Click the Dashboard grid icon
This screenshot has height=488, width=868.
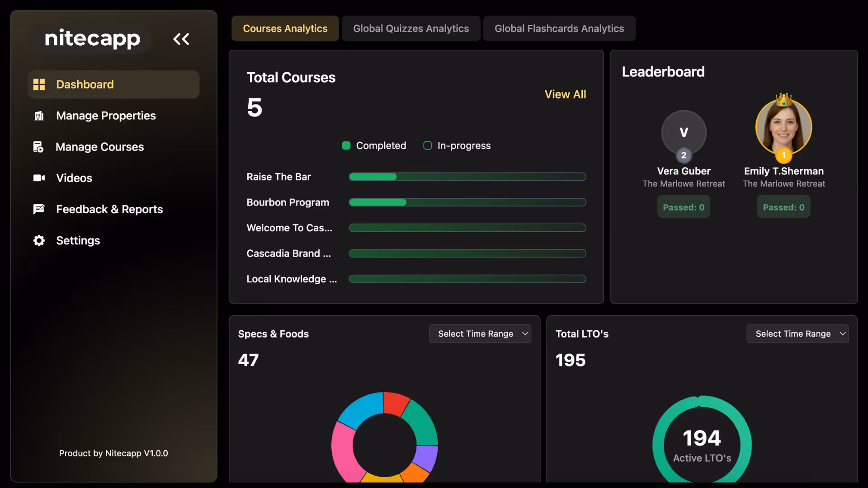click(x=39, y=84)
